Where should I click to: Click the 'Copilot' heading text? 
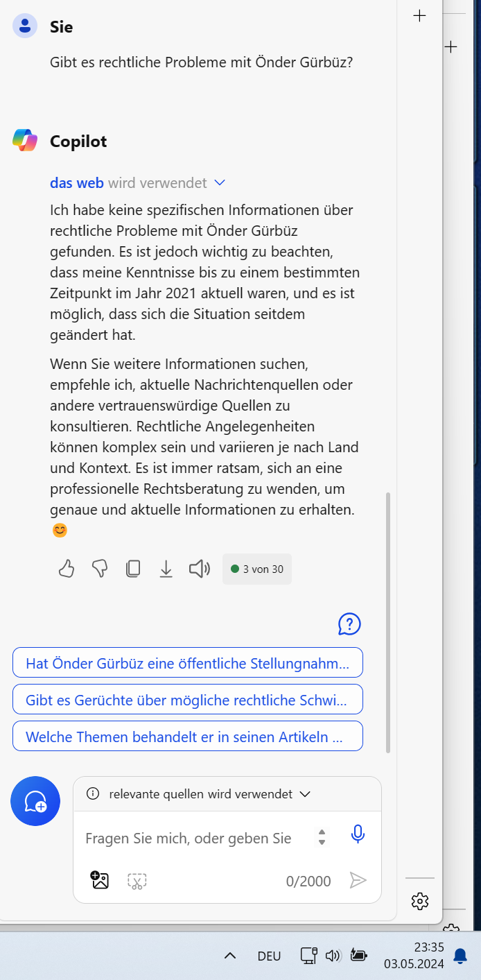pos(78,141)
